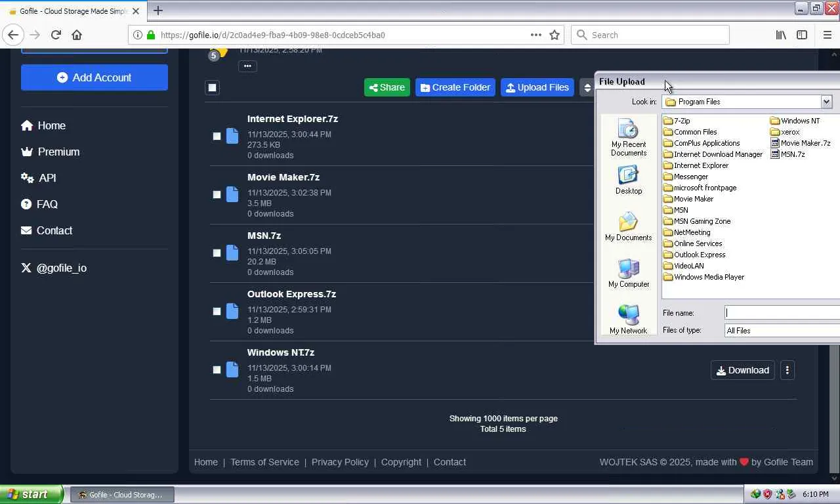840x504 pixels.
Task: Click the file icon for Outlook Express.7z
Action: pyautogui.click(x=232, y=311)
